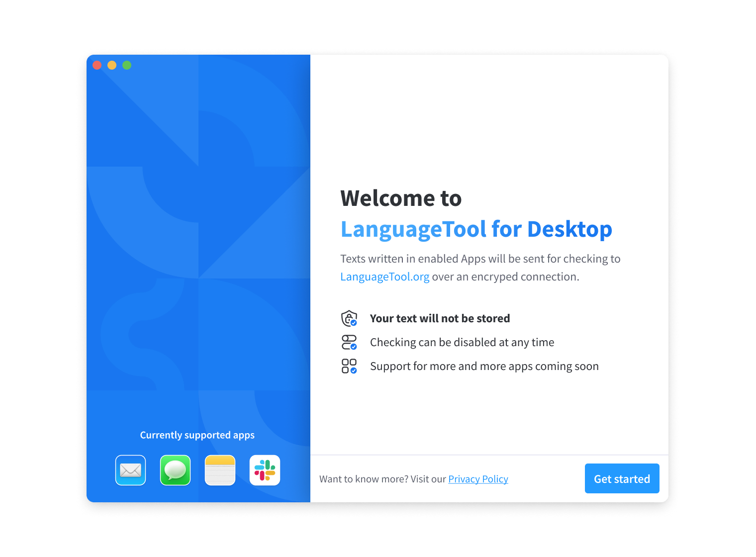Select the Messages app icon
The height and width of the screenshot is (557, 756).
point(175,470)
